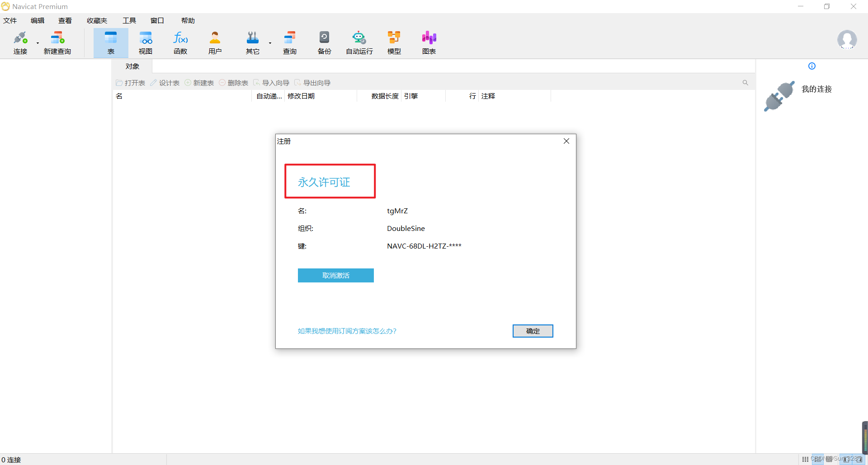Open the 收藏夹 menu
The height and width of the screenshot is (465, 868).
[97, 21]
